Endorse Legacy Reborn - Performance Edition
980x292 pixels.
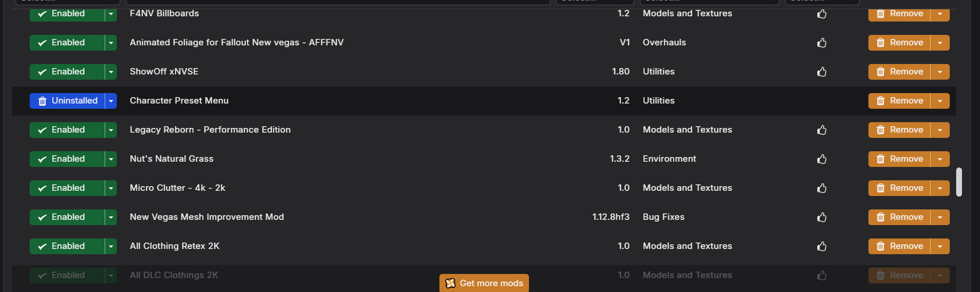click(x=822, y=130)
